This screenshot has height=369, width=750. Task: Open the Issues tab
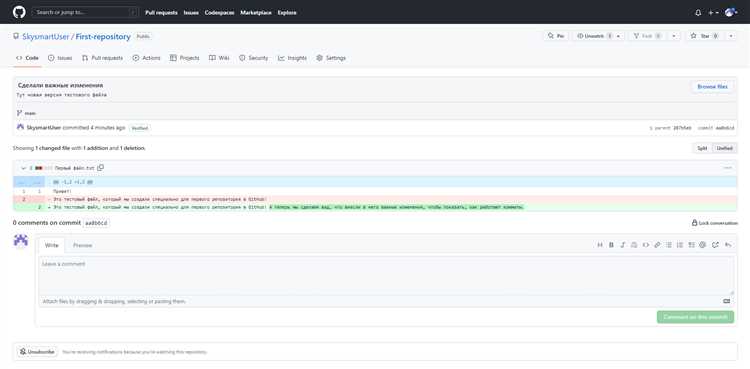point(60,58)
